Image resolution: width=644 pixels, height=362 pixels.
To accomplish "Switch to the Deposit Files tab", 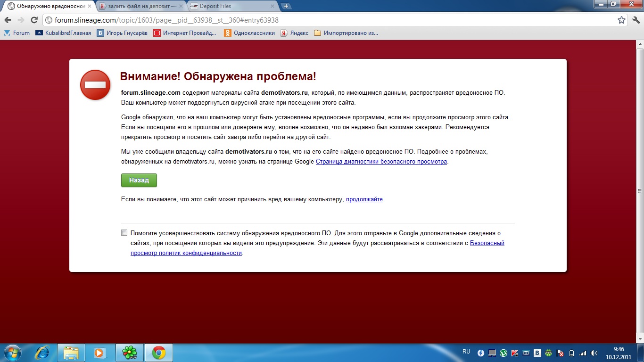I will coord(232,6).
